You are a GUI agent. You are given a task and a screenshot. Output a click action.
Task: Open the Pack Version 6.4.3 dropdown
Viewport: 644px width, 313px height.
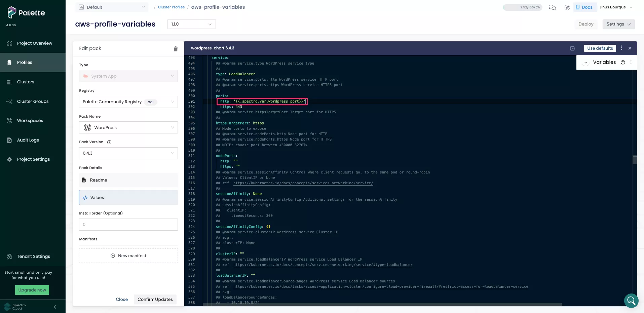tap(128, 153)
